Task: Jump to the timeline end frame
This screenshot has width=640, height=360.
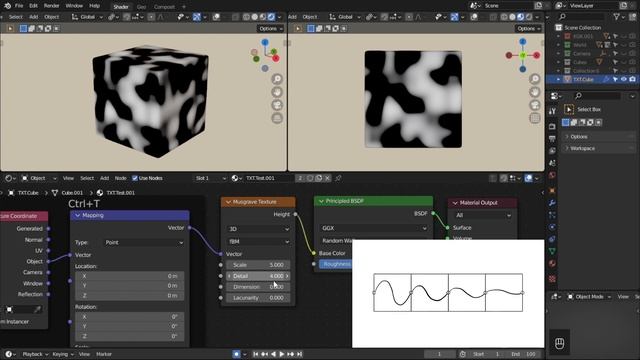Action: [300, 354]
